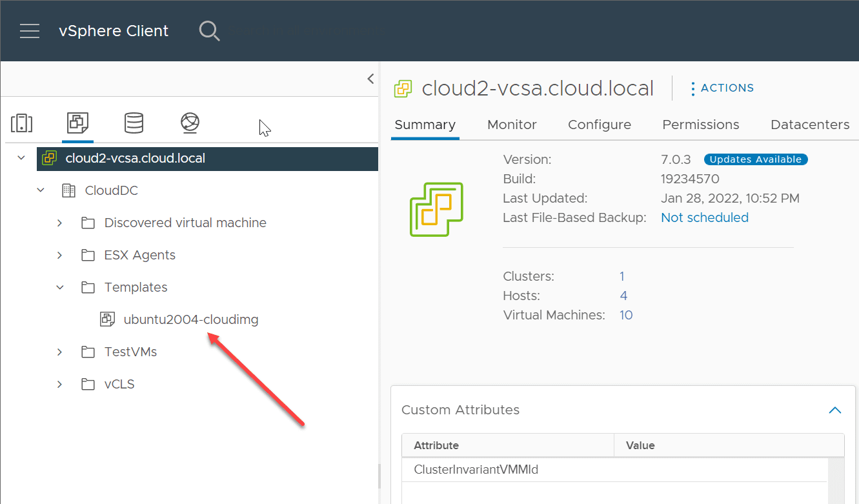Click the Updates Available badge

(755, 159)
